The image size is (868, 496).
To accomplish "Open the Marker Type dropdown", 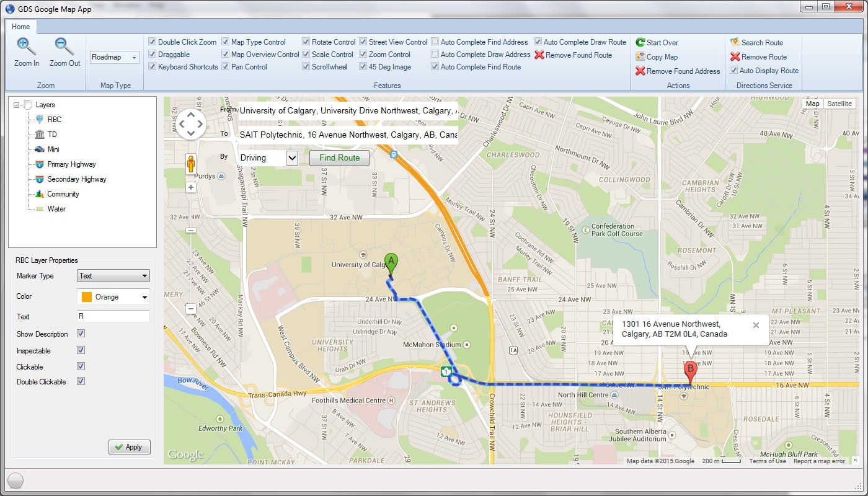I will 113,276.
